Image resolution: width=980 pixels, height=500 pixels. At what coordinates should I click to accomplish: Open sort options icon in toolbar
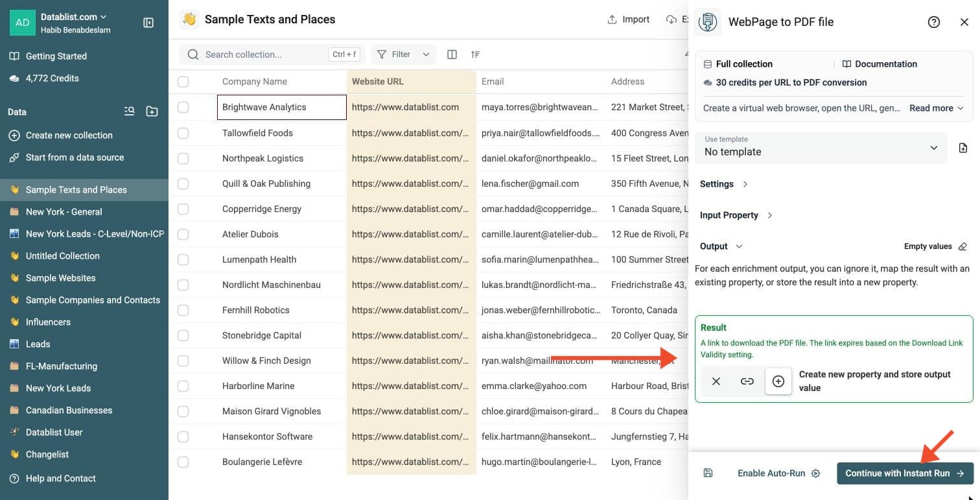[476, 54]
